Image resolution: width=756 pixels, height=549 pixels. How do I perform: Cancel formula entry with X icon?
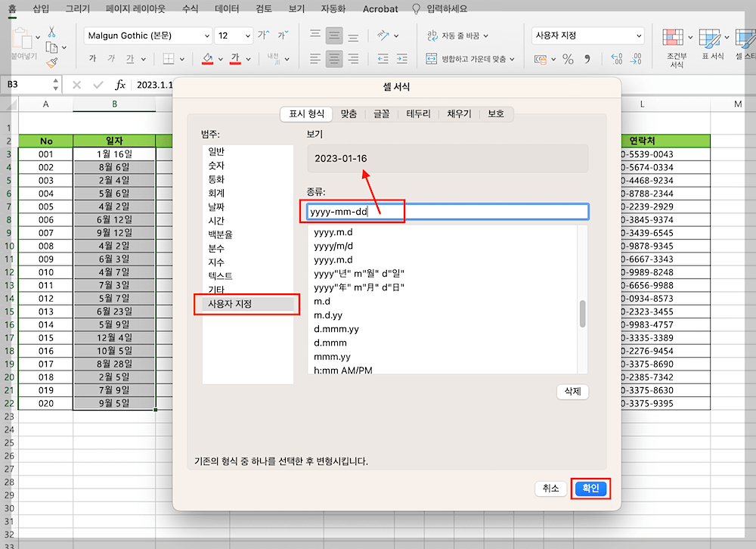click(76, 85)
